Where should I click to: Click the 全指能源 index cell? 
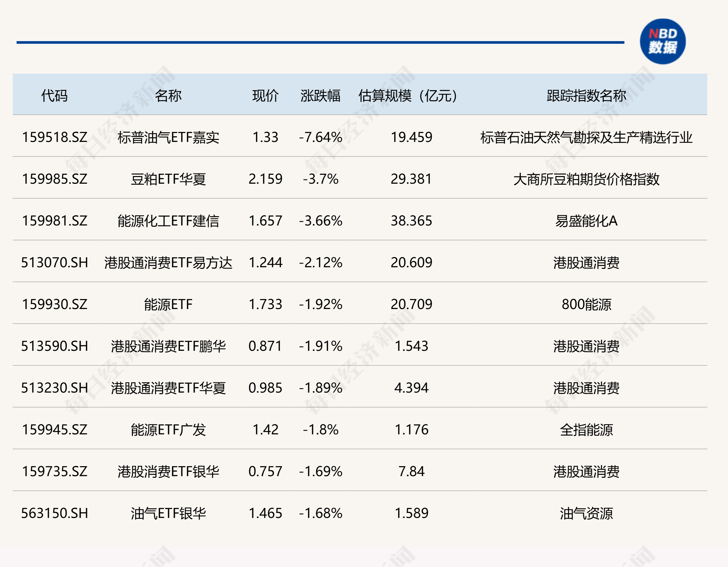click(586, 430)
